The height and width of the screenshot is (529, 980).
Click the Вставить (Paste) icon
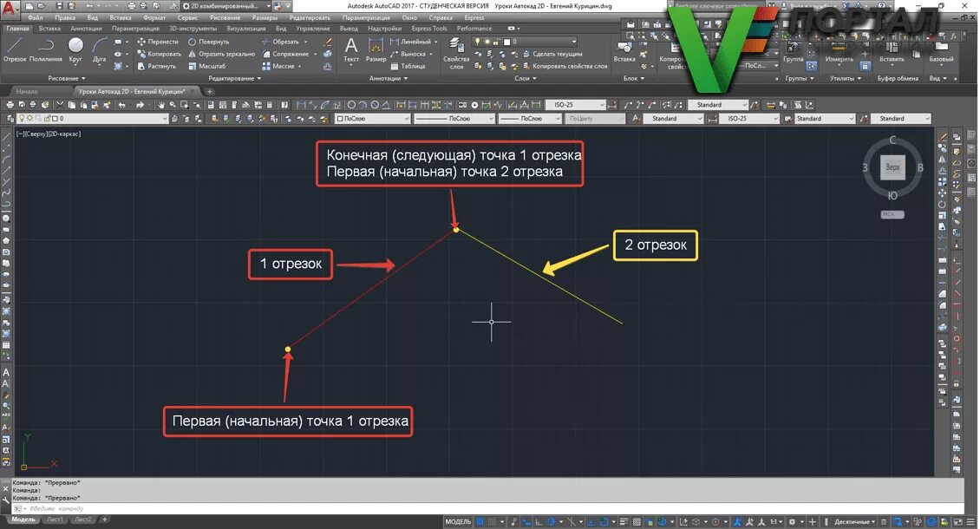tap(892, 53)
